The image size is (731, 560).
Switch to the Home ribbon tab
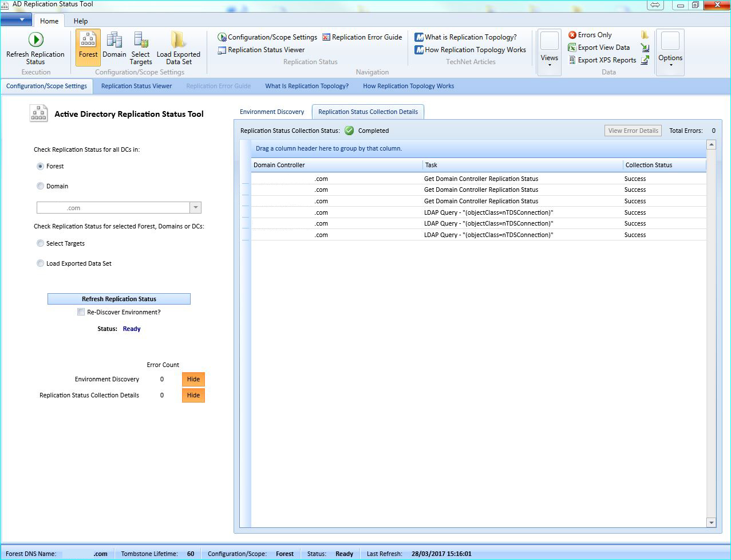point(49,21)
